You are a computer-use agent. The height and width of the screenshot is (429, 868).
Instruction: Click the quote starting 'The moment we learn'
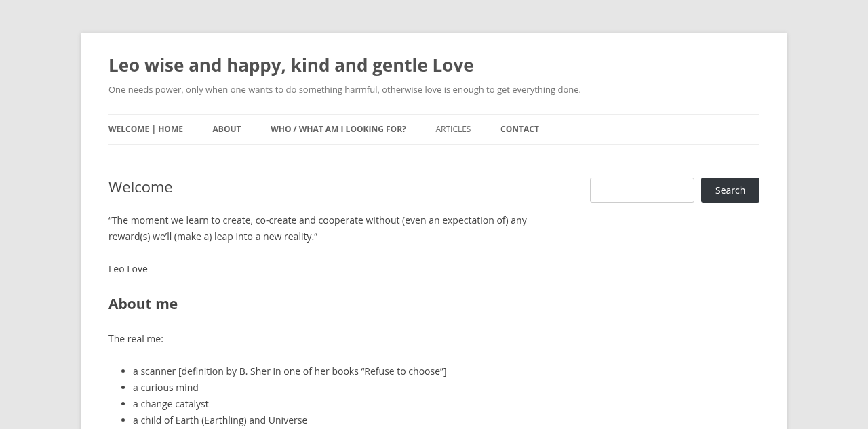(x=317, y=228)
